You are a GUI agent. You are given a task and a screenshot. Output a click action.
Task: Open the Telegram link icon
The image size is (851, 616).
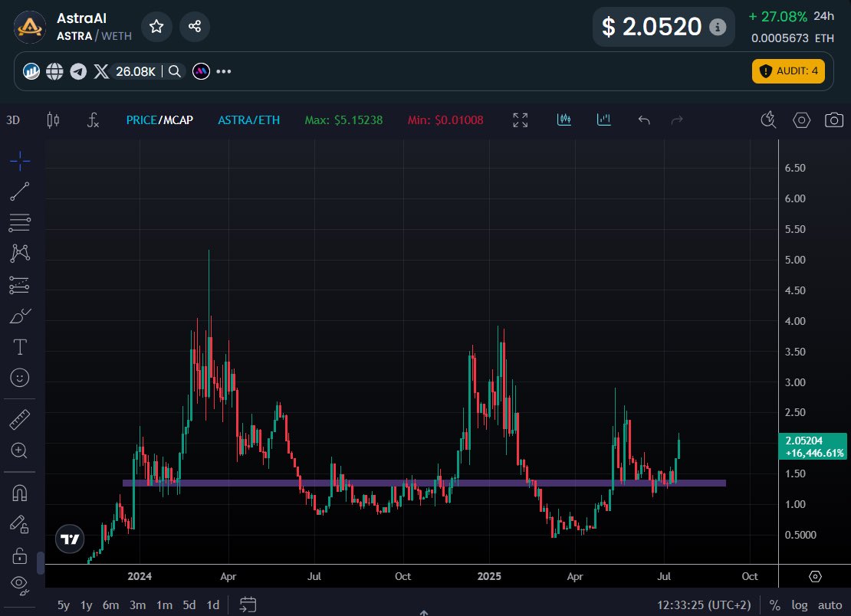coord(78,71)
